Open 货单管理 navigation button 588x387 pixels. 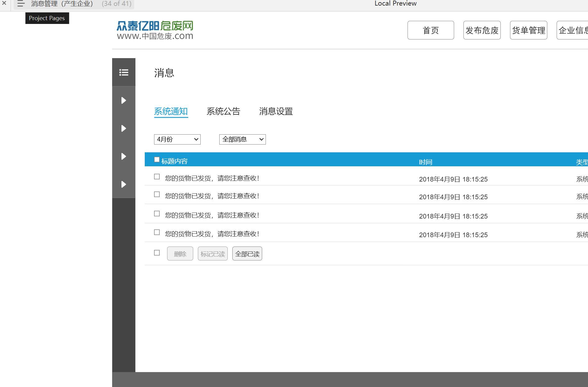tap(528, 30)
